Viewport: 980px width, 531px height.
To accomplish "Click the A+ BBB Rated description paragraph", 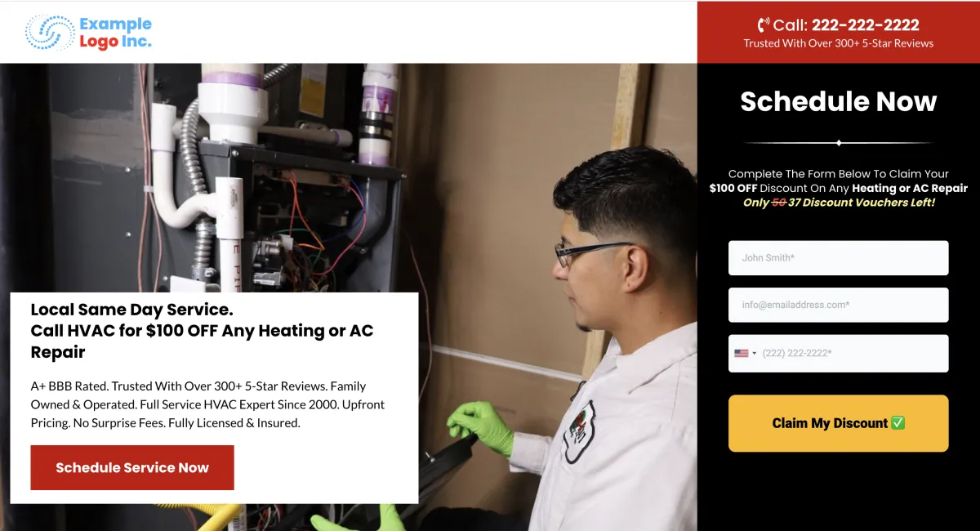I will click(x=208, y=404).
